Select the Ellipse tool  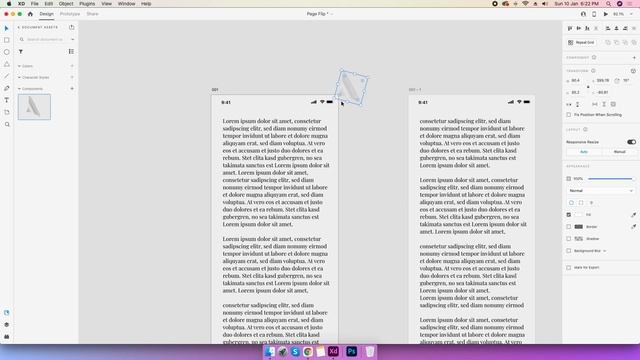click(x=7, y=52)
